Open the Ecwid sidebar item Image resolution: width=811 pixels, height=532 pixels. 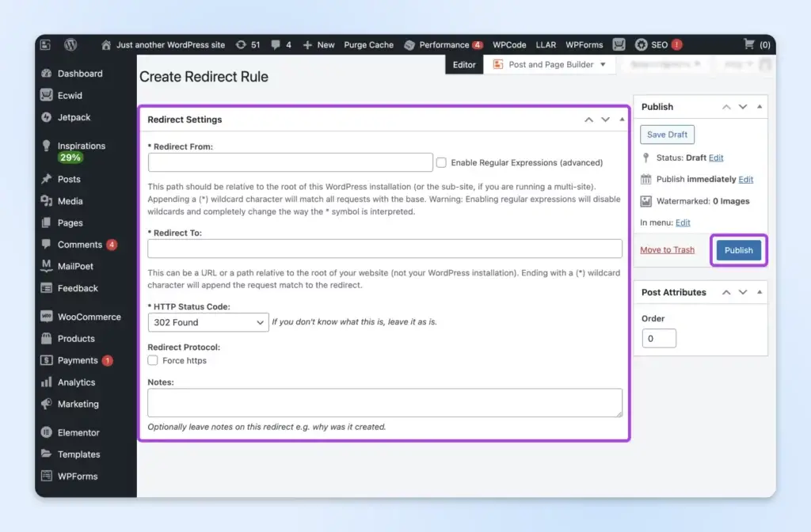point(70,96)
